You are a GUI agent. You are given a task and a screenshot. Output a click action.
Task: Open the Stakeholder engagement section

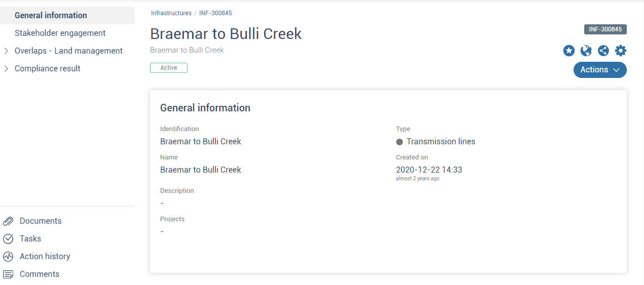click(60, 33)
